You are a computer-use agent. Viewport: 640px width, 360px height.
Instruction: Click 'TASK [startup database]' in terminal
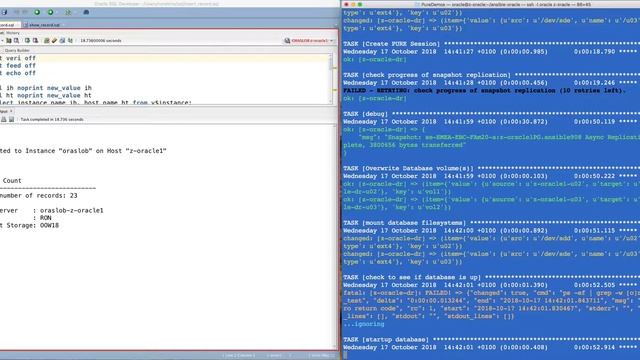[386, 339]
